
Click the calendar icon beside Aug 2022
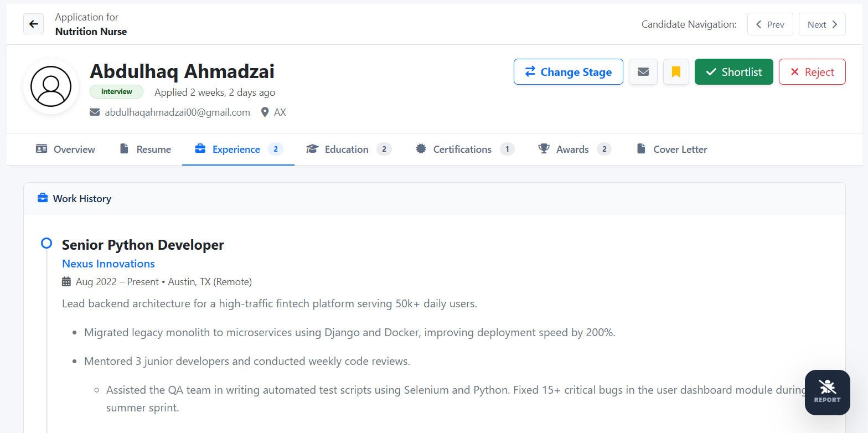coord(66,282)
